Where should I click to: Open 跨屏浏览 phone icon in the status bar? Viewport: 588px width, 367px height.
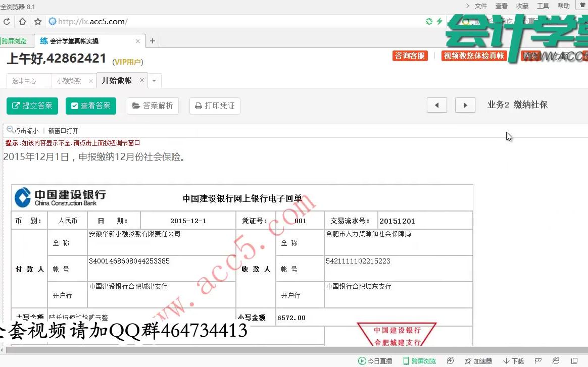point(422,361)
